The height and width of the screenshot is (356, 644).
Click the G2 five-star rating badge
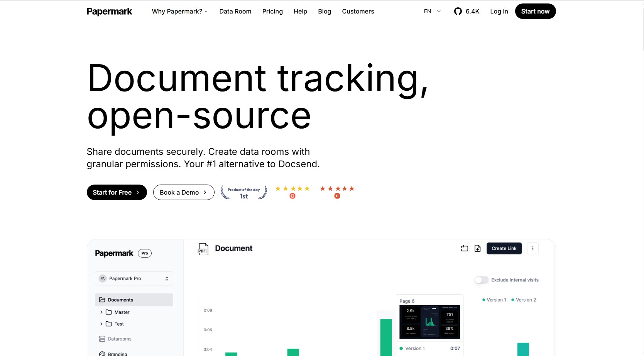pyautogui.click(x=292, y=192)
